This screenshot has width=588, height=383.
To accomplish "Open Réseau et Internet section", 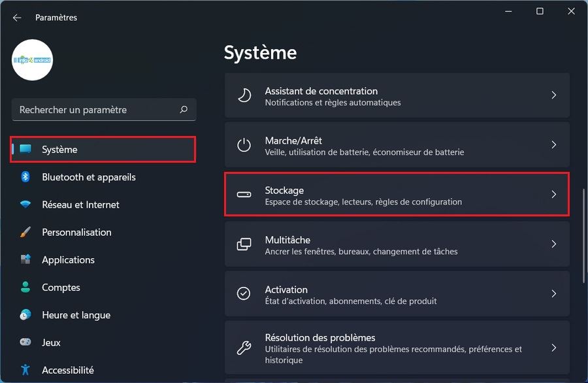I will pyautogui.click(x=80, y=205).
